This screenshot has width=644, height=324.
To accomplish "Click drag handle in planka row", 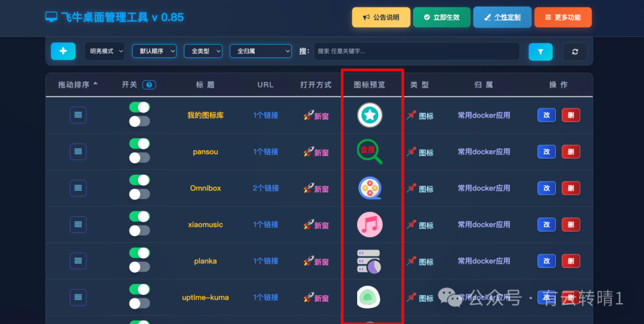I will 78,261.
